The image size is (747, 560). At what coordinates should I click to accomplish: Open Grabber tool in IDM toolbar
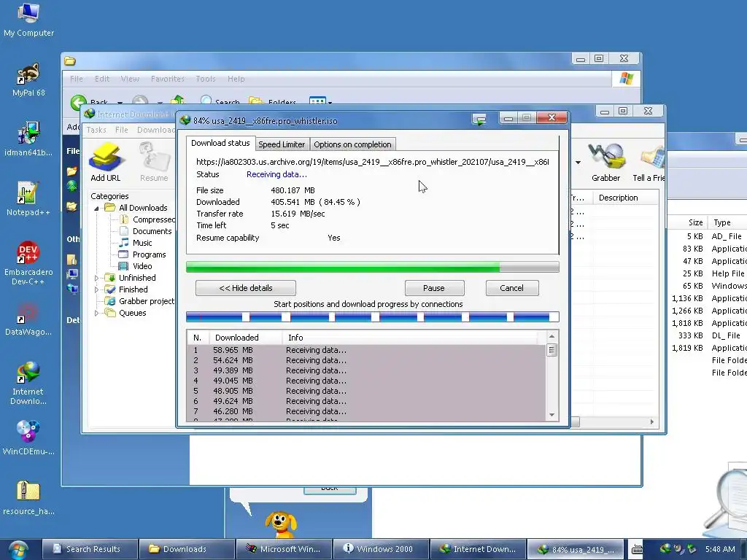(605, 163)
